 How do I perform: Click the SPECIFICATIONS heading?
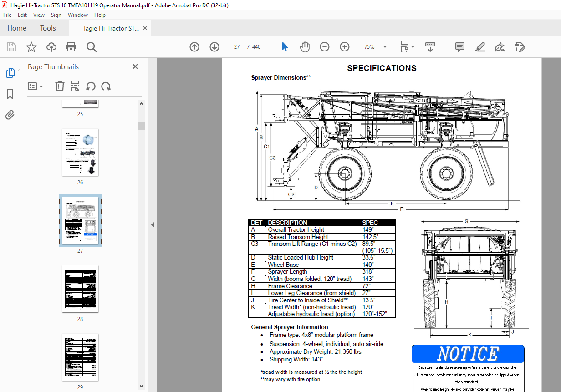[x=382, y=68]
